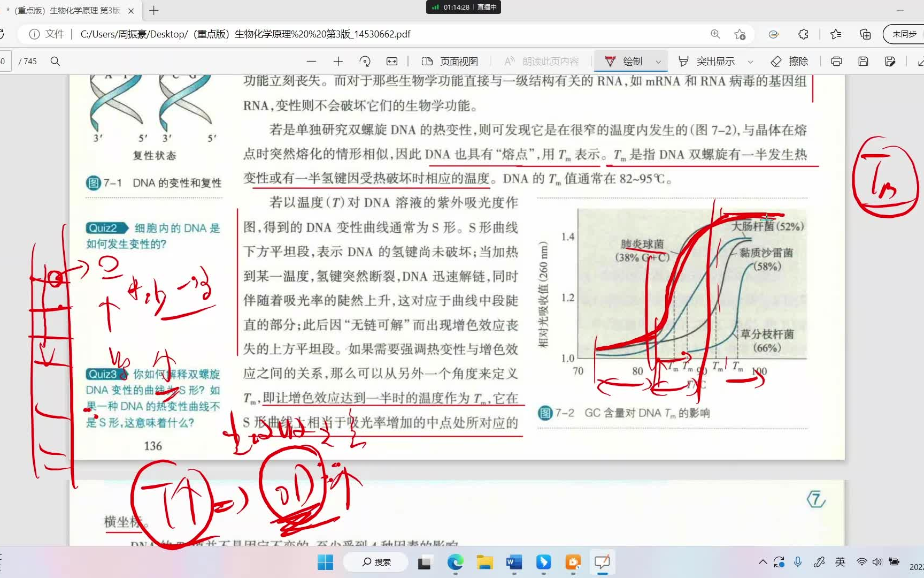Image resolution: width=924 pixels, height=578 pixels.
Task: Click the sync status tray icon
Action: pos(779,562)
